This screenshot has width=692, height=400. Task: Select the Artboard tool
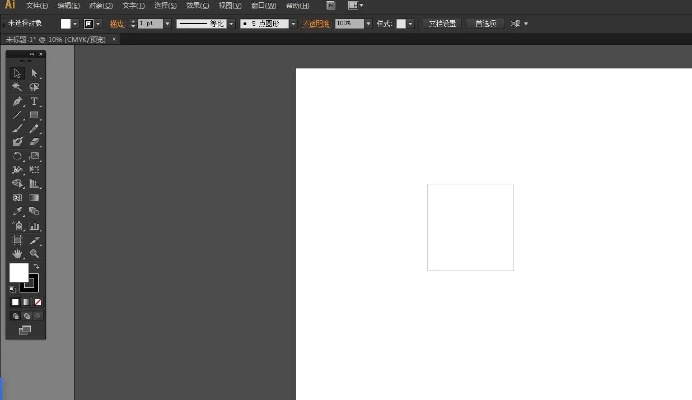click(17, 240)
